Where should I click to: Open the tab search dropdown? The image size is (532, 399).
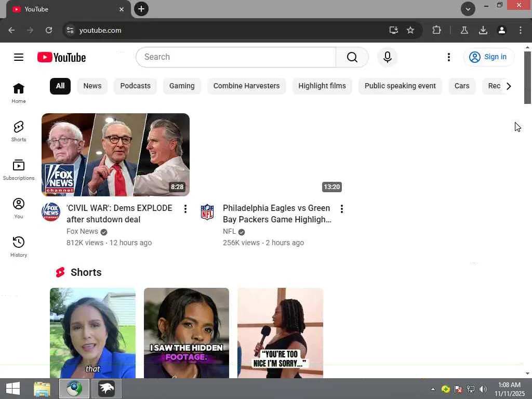[x=468, y=9]
